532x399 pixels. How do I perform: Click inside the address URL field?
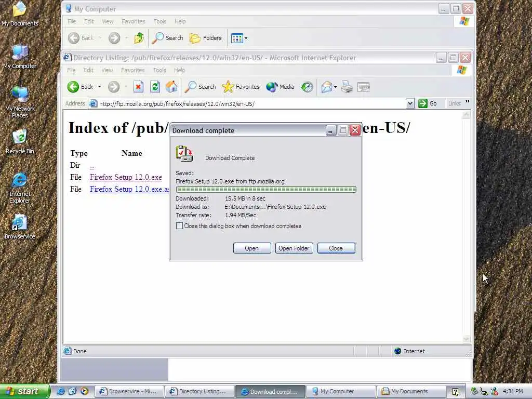247,104
